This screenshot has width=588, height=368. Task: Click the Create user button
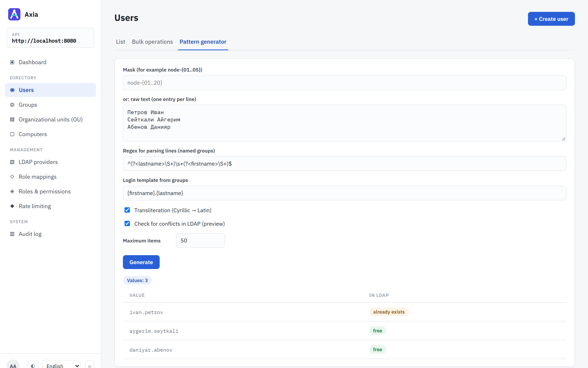pos(551,19)
